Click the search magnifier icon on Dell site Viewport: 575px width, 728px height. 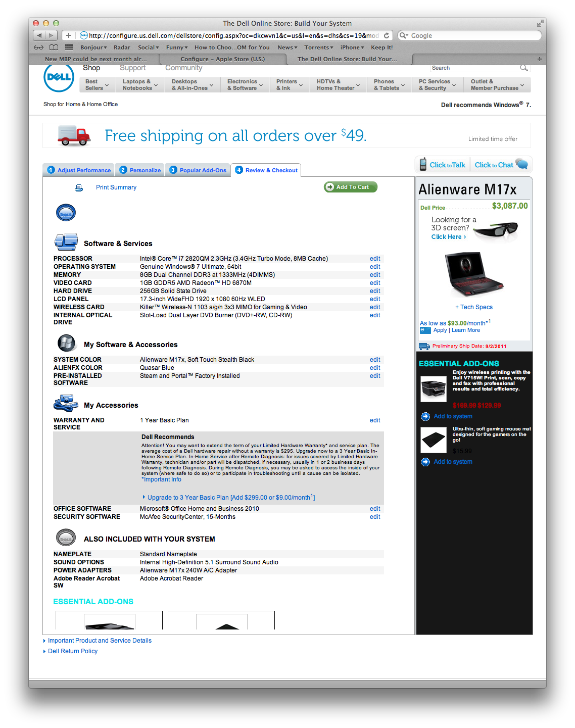tap(524, 68)
